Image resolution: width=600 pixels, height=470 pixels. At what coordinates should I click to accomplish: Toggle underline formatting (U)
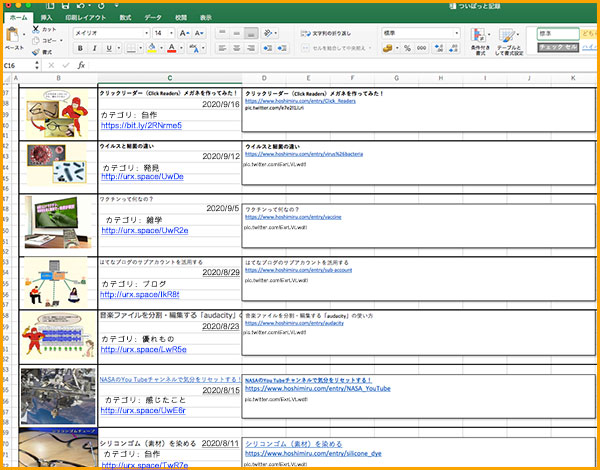(x=109, y=48)
